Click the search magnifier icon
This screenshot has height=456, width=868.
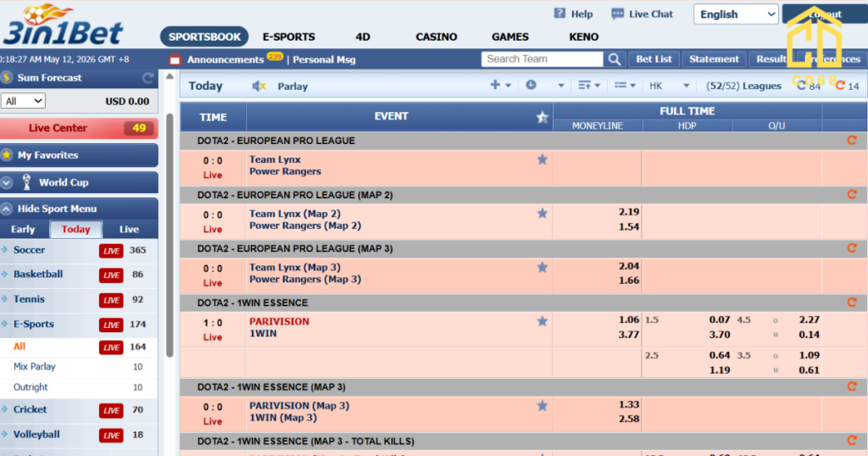615,59
